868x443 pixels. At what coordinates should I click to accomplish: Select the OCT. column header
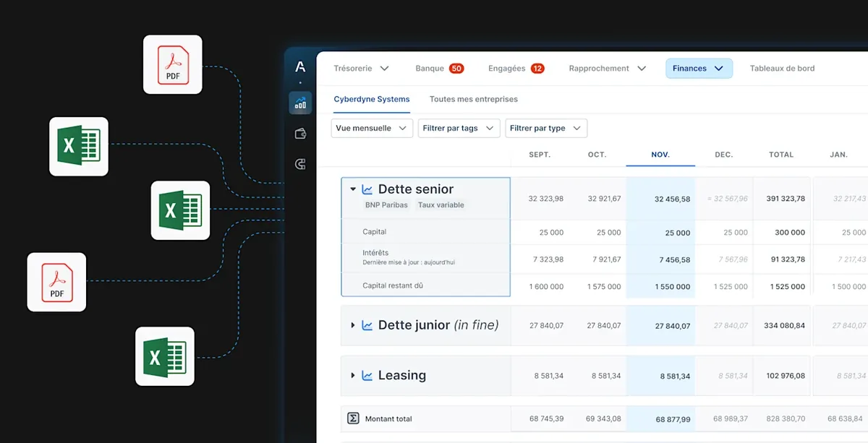coord(597,155)
